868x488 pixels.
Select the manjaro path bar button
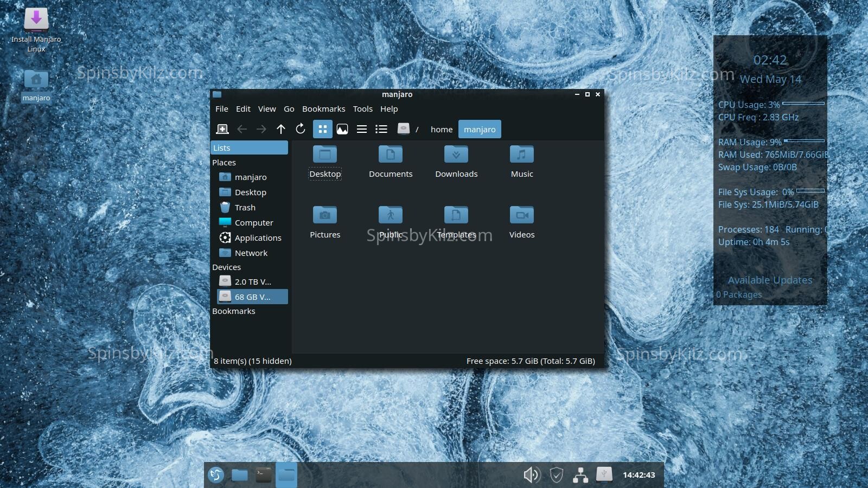click(x=480, y=129)
